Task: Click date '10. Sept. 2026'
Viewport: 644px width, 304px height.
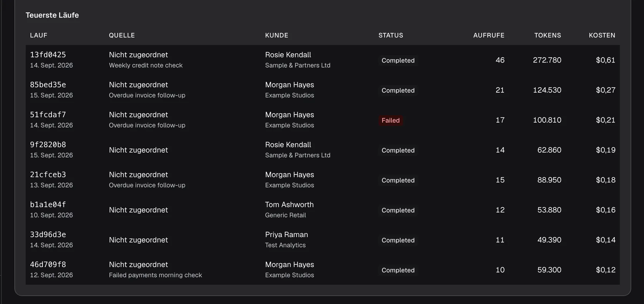Action: (x=52, y=215)
